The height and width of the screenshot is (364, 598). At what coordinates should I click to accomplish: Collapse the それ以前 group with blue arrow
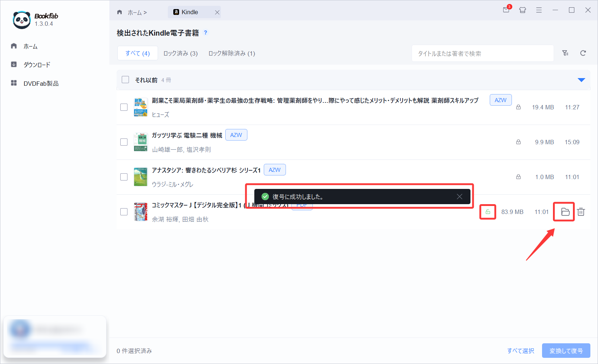(x=581, y=80)
